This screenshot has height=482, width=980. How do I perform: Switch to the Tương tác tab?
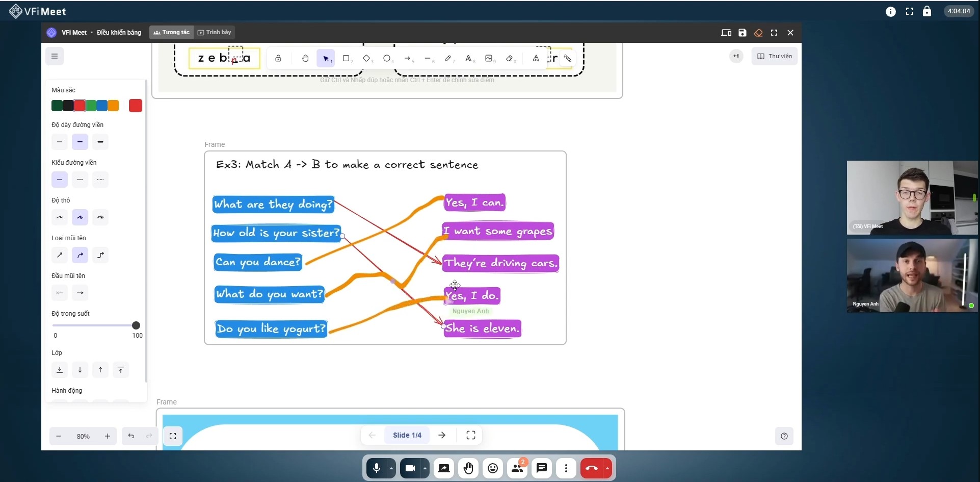pyautogui.click(x=172, y=32)
